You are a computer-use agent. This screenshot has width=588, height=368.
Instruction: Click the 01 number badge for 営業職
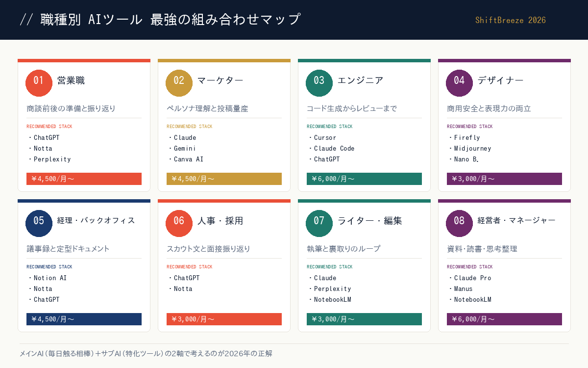click(x=39, y=83)
